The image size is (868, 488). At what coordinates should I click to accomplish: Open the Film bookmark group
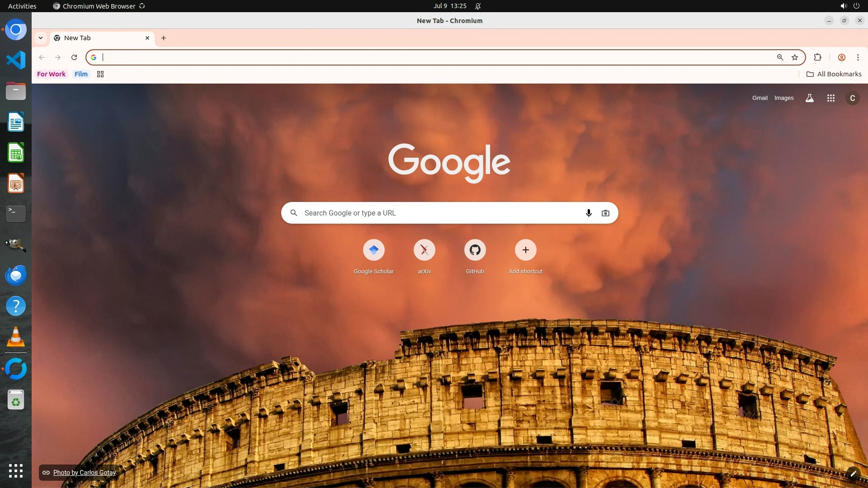pos(81,74)
